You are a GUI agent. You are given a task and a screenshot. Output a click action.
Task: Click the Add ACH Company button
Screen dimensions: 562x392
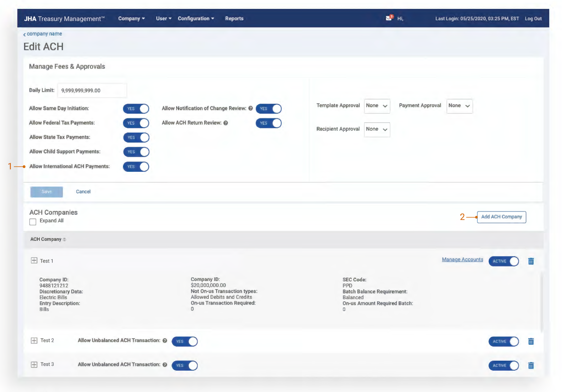click(501, 217)
